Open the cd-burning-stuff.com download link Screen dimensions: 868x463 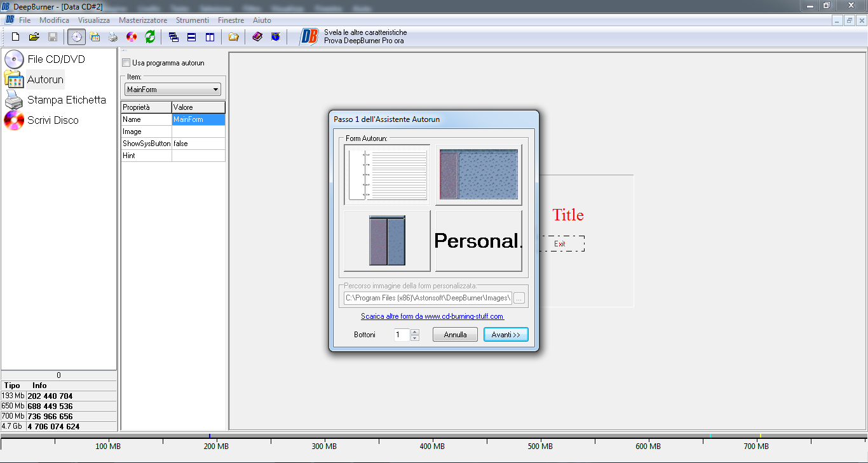(432, 316)
